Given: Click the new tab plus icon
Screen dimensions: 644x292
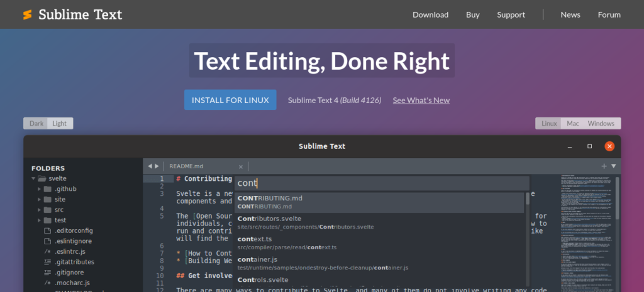Looking at the screenshot, I should click(x=604, y=166).
